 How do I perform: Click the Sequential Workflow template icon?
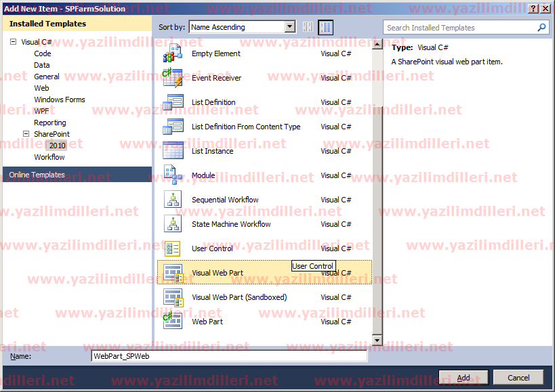[173, 200]
